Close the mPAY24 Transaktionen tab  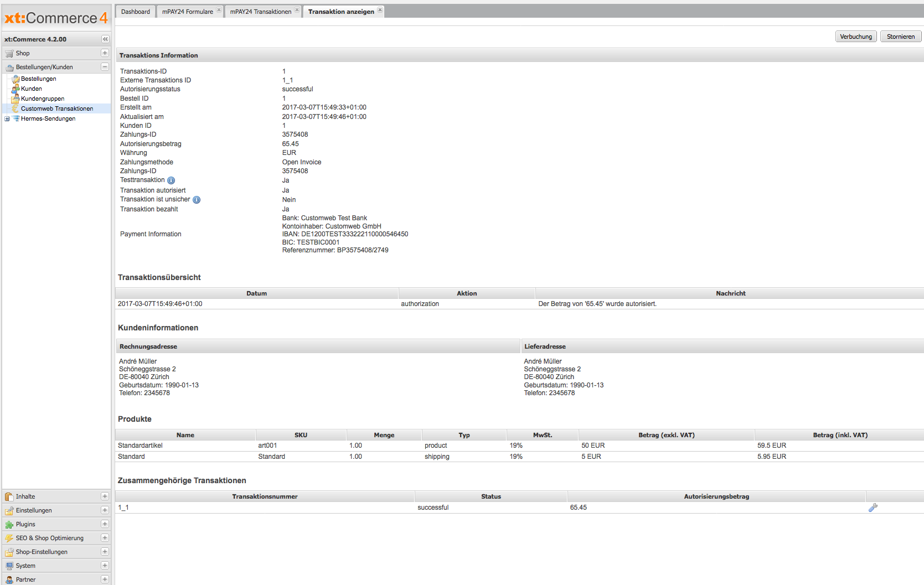point(297,10)
